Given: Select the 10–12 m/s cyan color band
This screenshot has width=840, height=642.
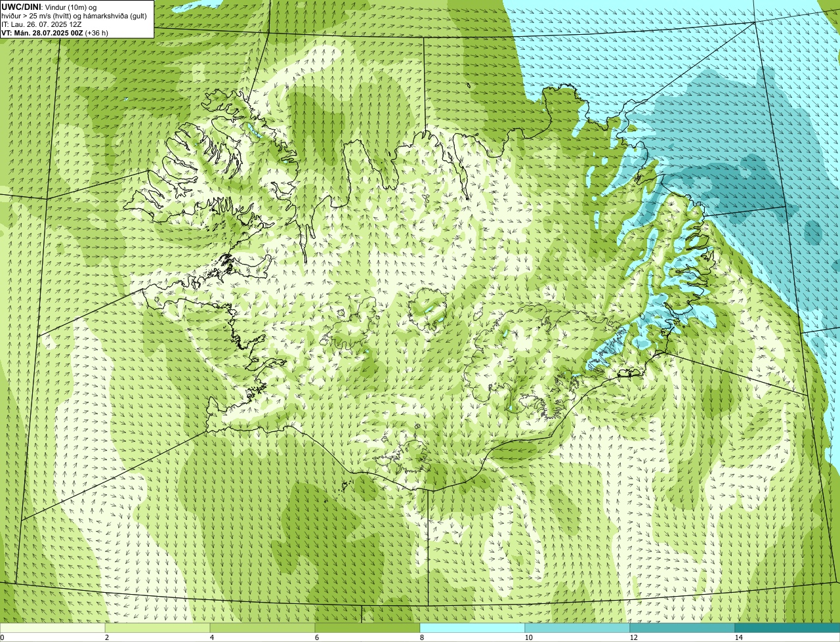Looking at the screenshot, I should tap(577, 628).
